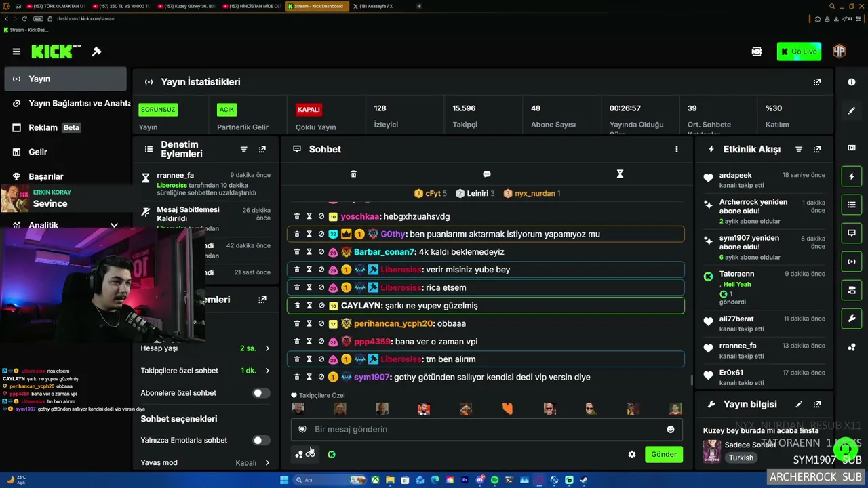This screenshot has width=868, height=488.
Task: Click the green Go Live button
Action: pyautogui.click(x=799, y=52)
